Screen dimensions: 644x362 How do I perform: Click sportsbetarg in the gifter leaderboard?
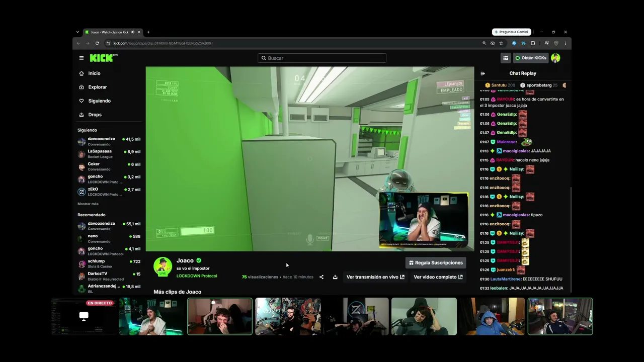[x=539, y=85]
